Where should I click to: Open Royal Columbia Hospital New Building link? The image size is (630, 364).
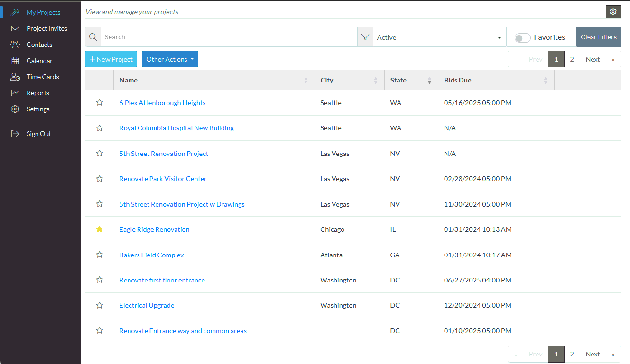pyautogui.click(x=176, y=128)
